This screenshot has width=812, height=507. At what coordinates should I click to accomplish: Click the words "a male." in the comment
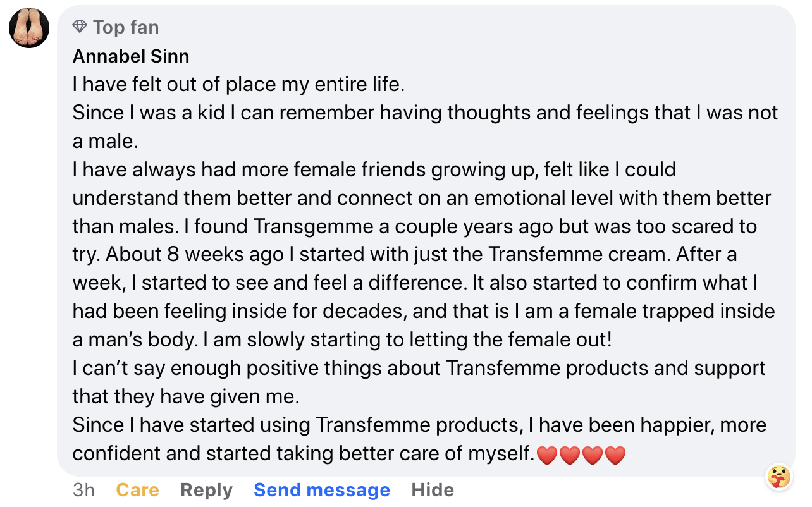pos(105,141)
